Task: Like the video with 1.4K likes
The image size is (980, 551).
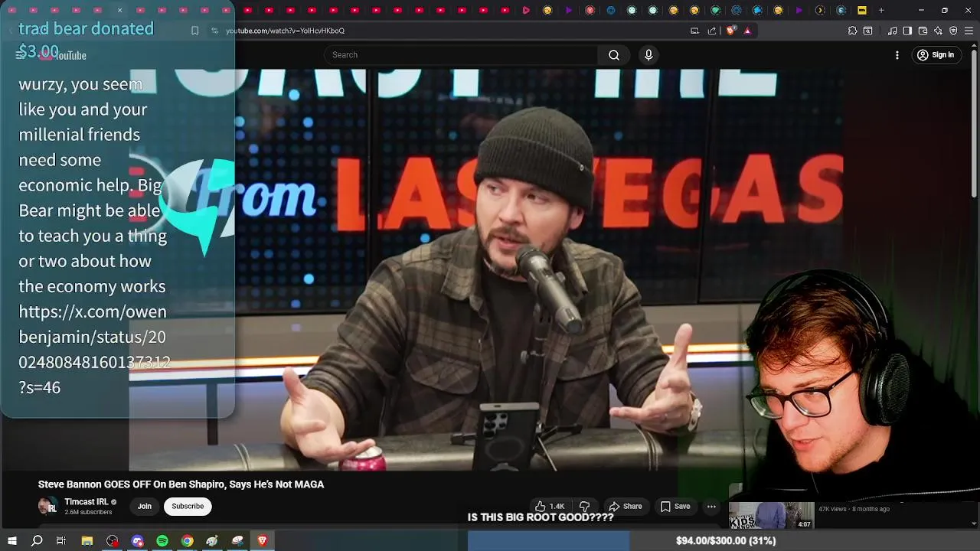Action: click(550, 506)
